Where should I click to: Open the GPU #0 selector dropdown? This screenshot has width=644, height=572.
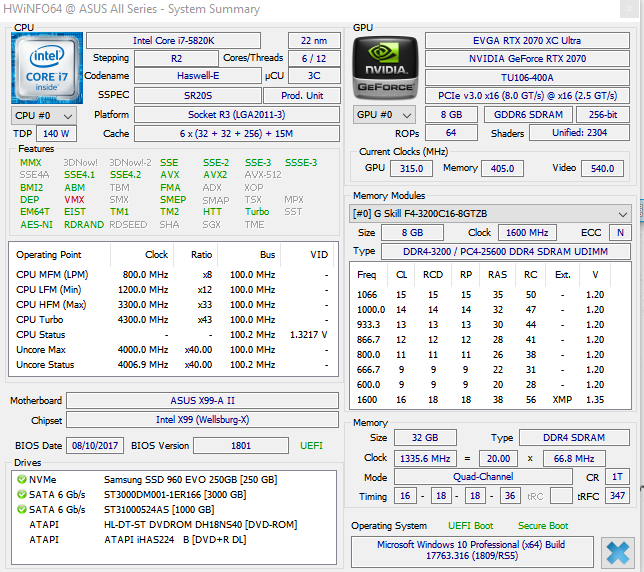384,115
